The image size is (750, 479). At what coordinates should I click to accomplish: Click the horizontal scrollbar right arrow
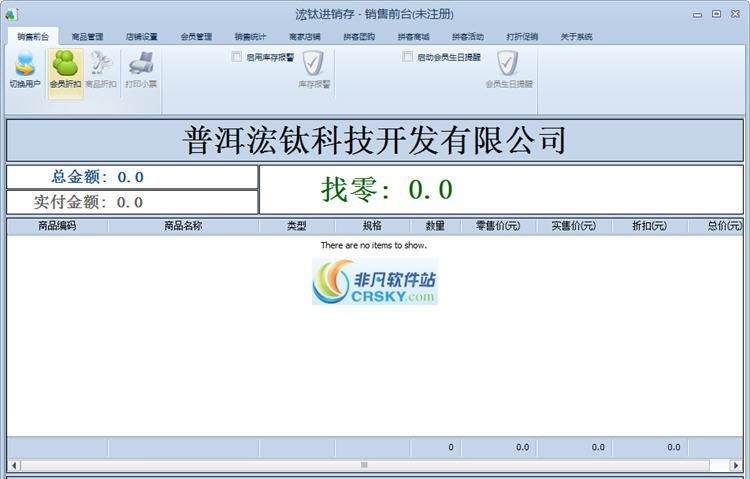click(x=736, y=465)
